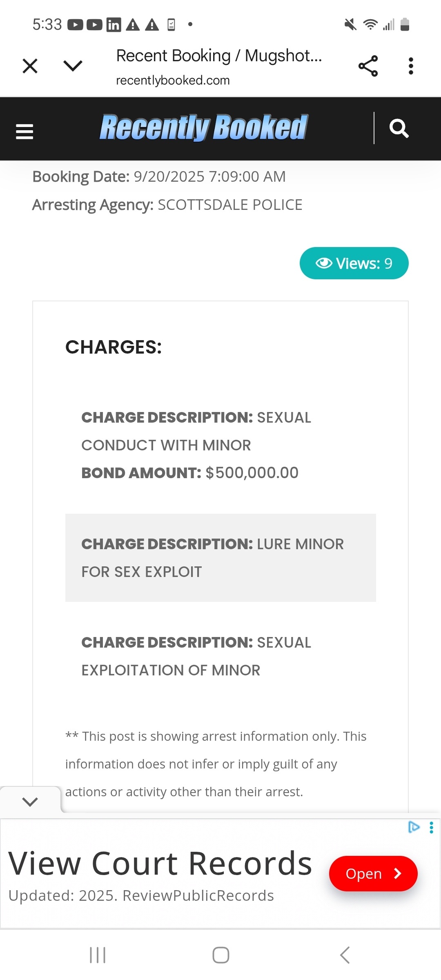Open the View Court Records ad
Screen dimensions: 441x980
[x=373, y=873]
